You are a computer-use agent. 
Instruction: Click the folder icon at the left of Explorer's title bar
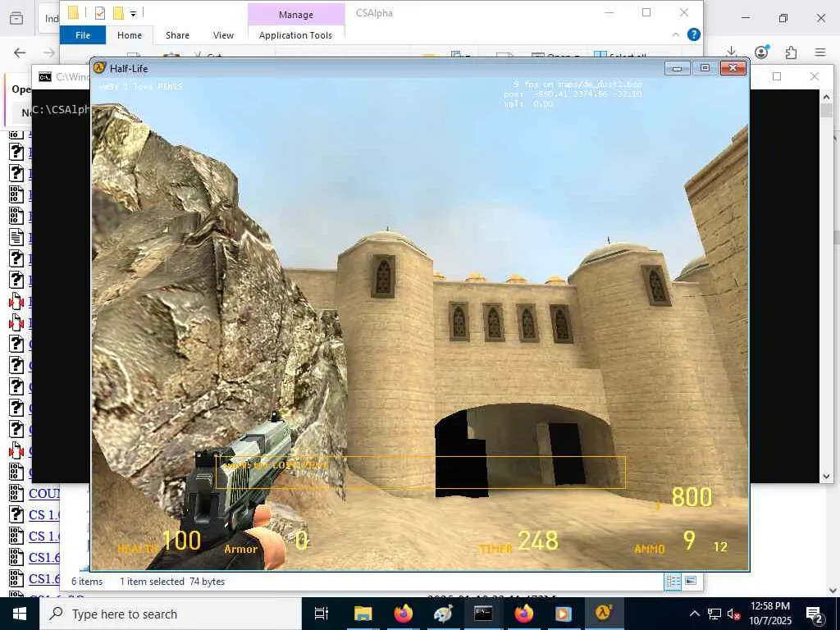coord(73,13)
